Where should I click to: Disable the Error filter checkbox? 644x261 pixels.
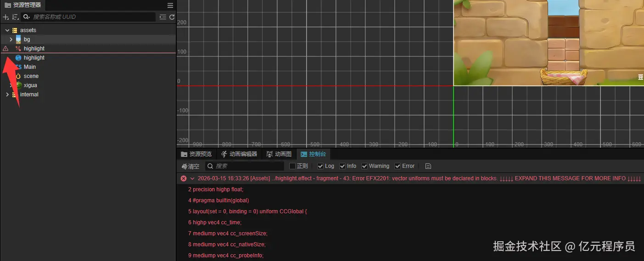click(x=398, y=166)
